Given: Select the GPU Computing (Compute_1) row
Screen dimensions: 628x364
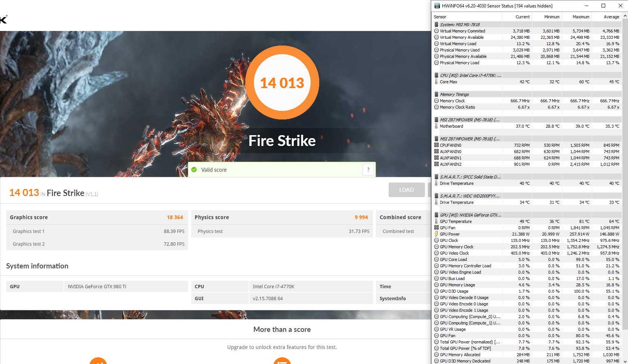Looking at the screenshot, I should click(527, 323).
